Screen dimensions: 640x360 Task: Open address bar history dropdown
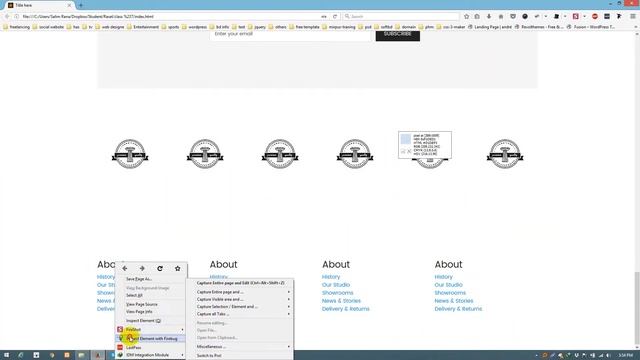point(324,16)
